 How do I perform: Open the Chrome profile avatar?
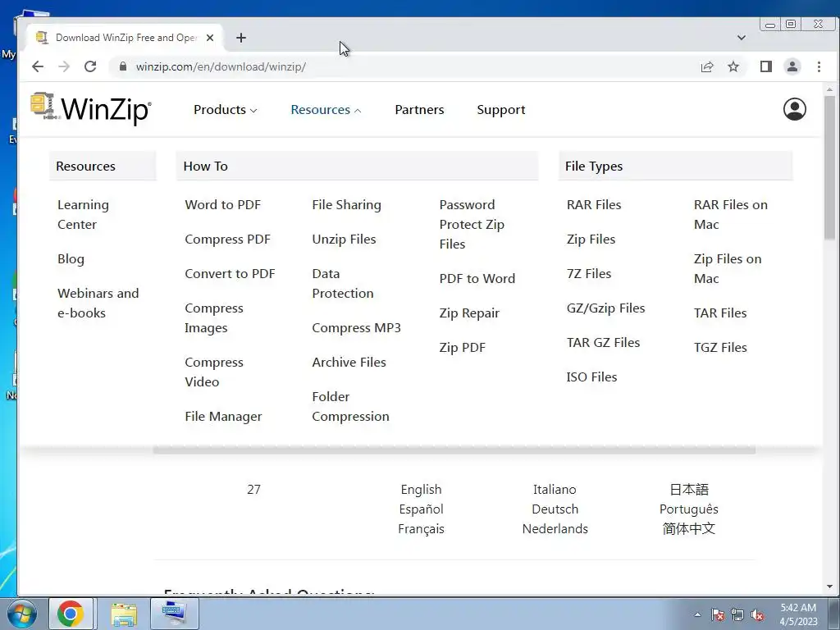(x=792, y=66)
